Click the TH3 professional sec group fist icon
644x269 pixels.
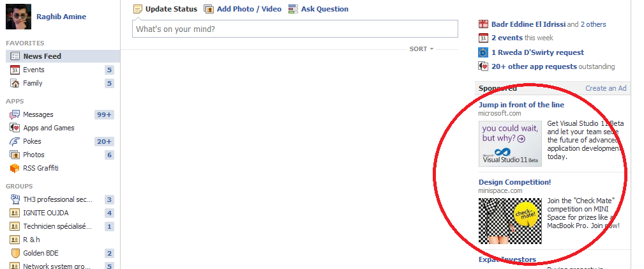15,199
